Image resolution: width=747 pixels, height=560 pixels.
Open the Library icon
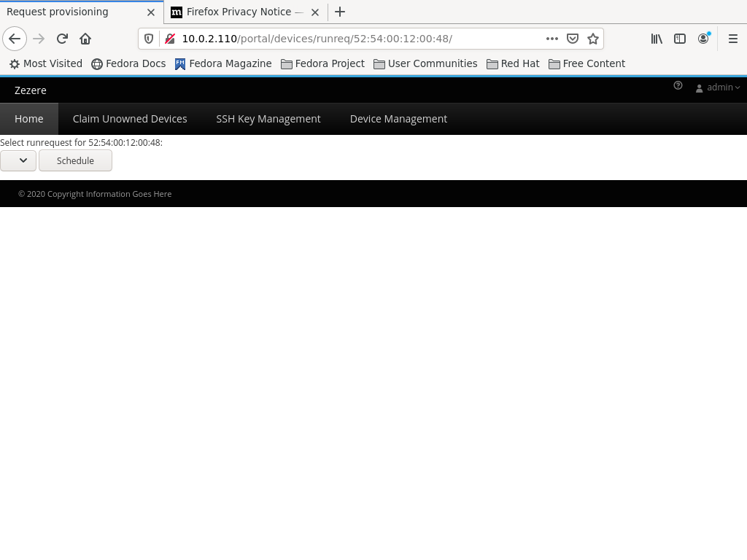tap(657, 39)
